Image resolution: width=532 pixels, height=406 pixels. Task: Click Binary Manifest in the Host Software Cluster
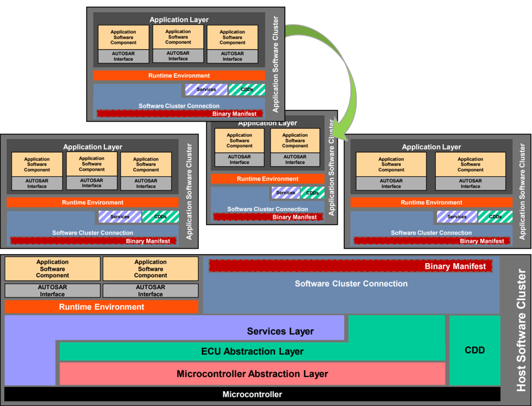tap(351, 266)
